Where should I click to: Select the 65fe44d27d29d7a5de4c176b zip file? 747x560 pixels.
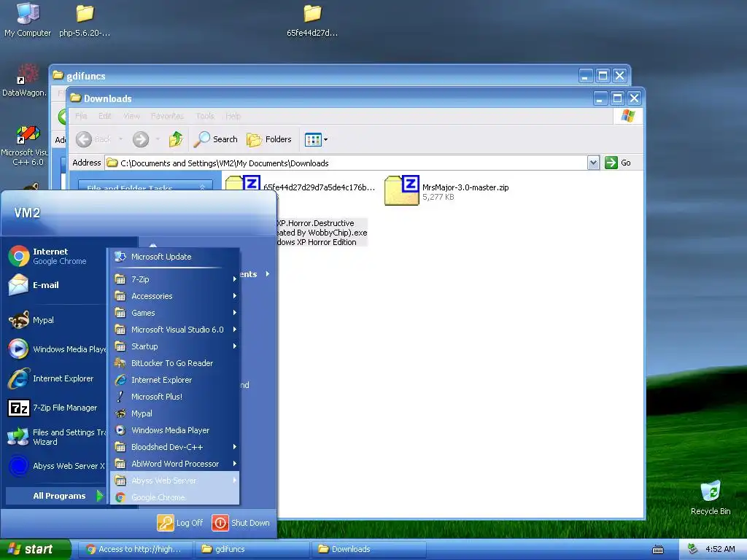[x=300, y=187]
